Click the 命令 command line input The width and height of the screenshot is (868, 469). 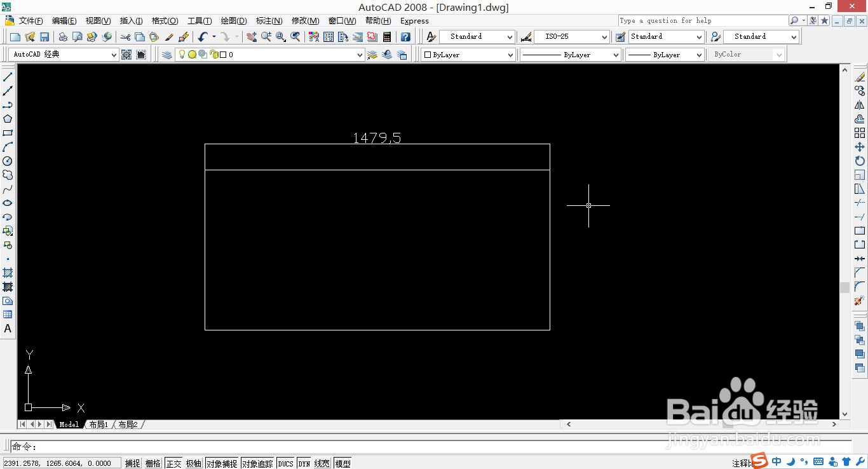(430, 447)
